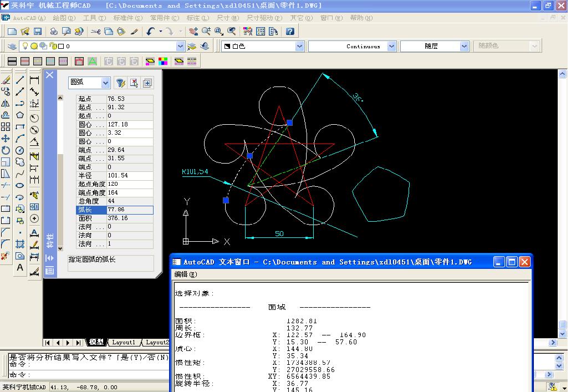571x392 pixels.
Task: Click the Undo arrow icon
Action: (x=150, y=32)
